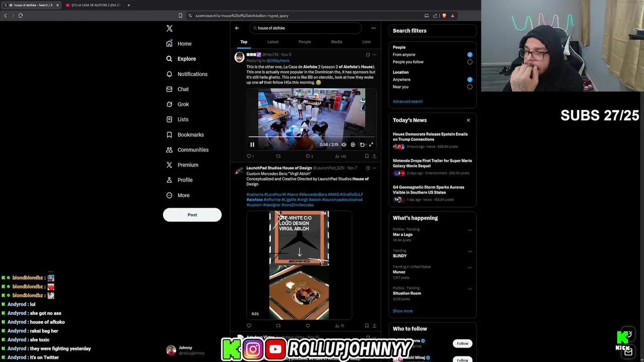Open video settings gear icon
This screenshot has height=362, width=644.
(x=353, y=145)
